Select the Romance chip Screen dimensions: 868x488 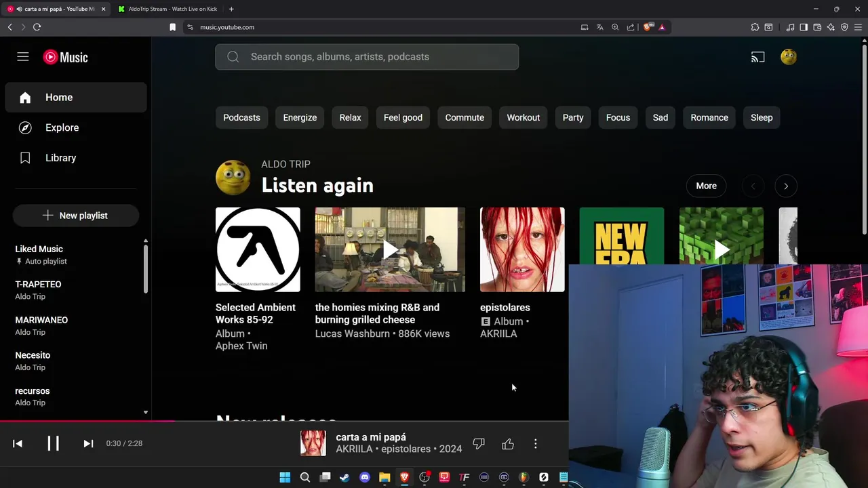point(709,118)
